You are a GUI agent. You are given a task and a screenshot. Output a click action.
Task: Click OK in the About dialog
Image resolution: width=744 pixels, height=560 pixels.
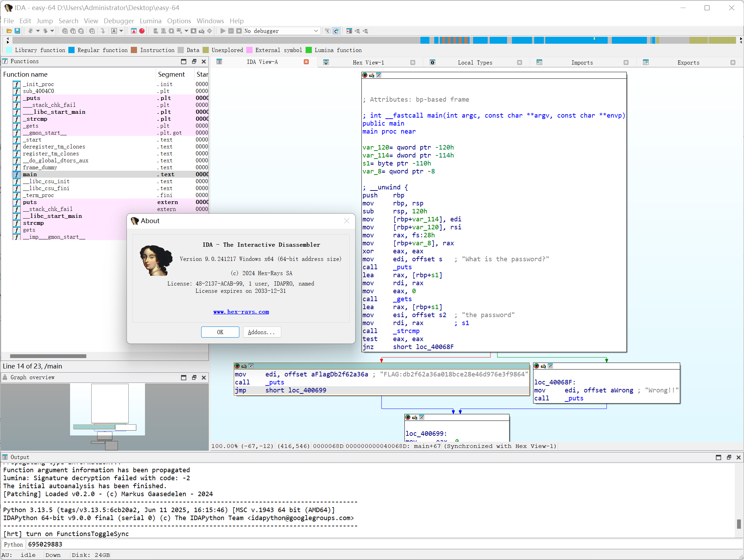220,332
